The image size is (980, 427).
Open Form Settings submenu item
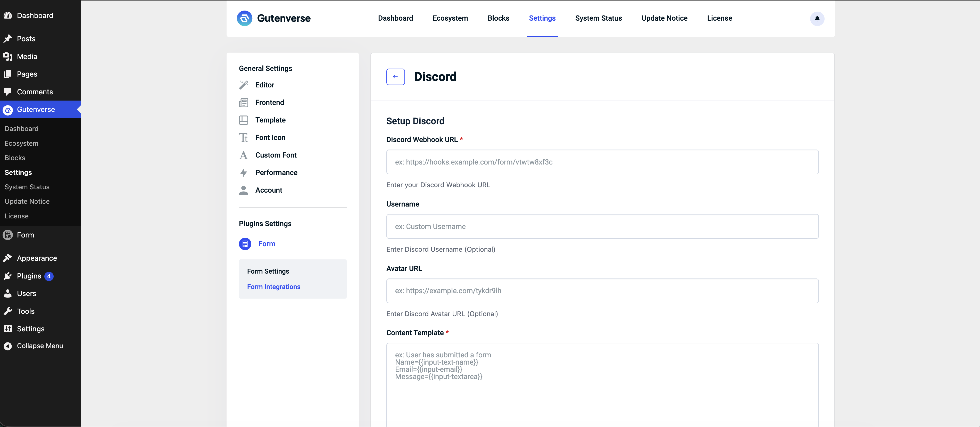point(268,271)
